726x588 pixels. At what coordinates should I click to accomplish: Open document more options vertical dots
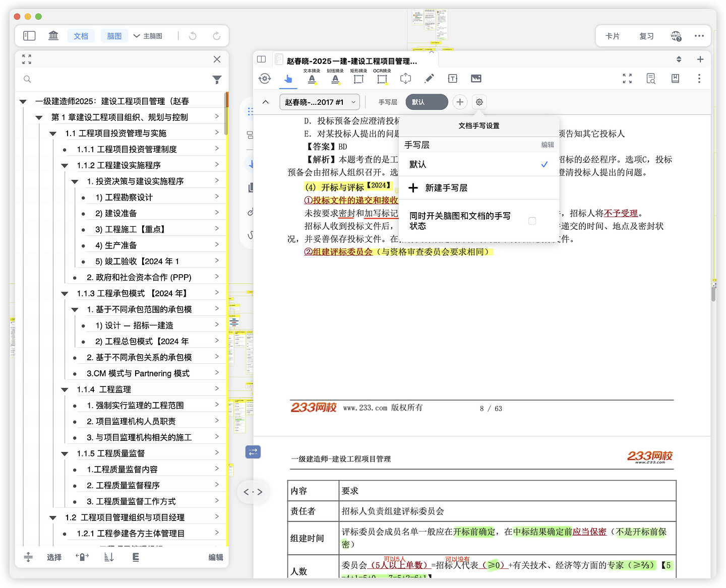(x=699, y=78)
